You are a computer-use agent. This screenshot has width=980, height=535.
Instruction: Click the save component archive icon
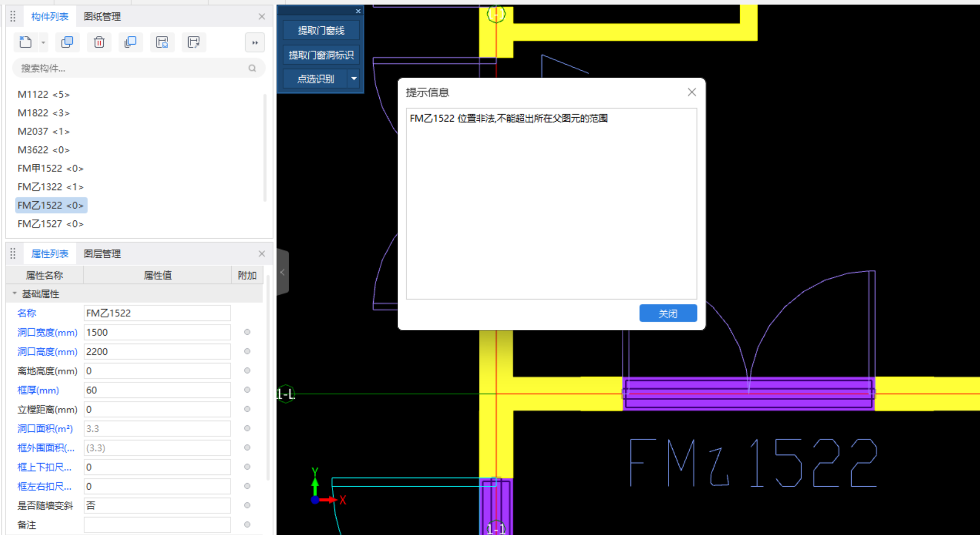162,42
